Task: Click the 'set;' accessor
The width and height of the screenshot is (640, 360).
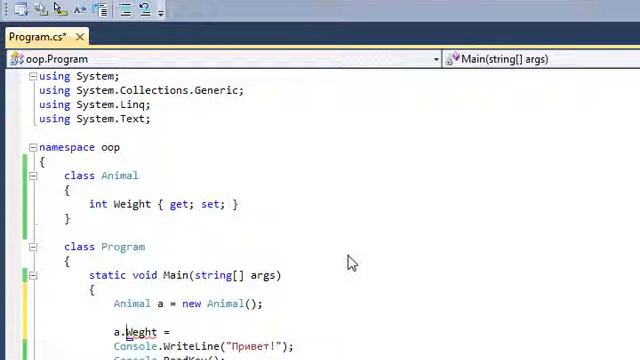Action: pyautogui.click(x=213, y=204)
